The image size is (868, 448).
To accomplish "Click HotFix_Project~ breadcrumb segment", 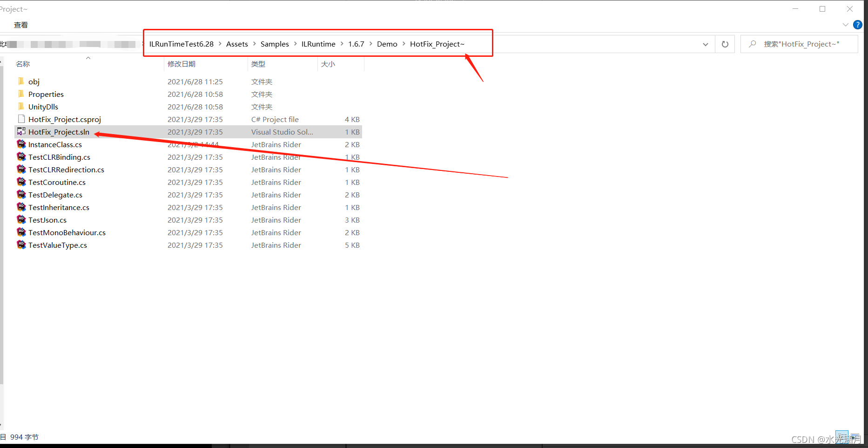I will click(437, 44).
